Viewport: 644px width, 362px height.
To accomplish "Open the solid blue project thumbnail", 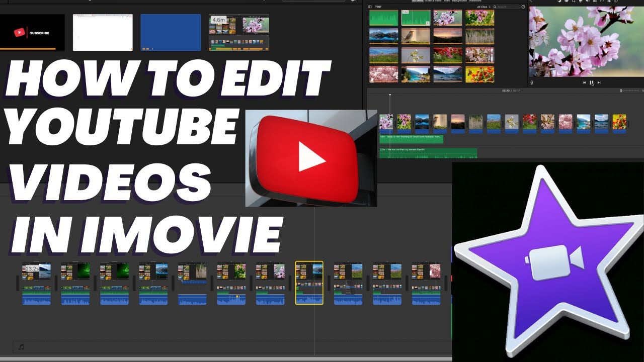I will click(171, 32).
